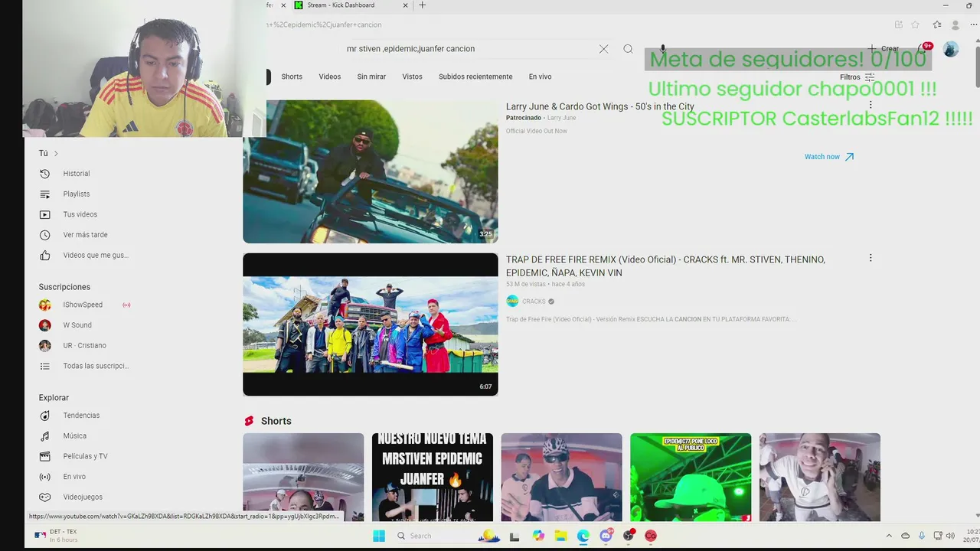Click the magnifier search button
Screen dimensions: 980x551
[x=628, y=49]
